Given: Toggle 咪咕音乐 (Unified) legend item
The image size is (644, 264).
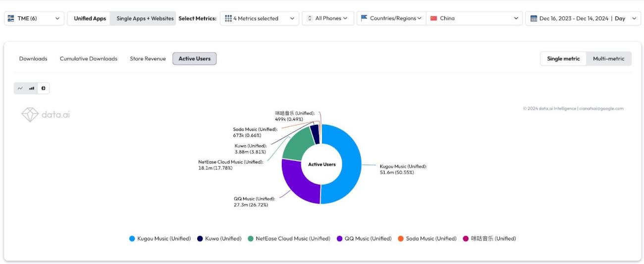Looking at the screenshot, I should (x=489, y=239).
